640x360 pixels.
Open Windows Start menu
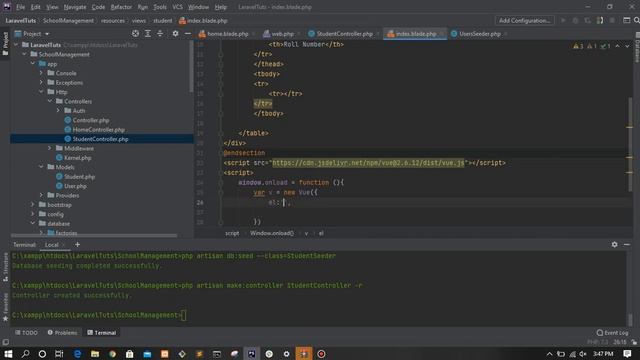(x=8, y=354)
